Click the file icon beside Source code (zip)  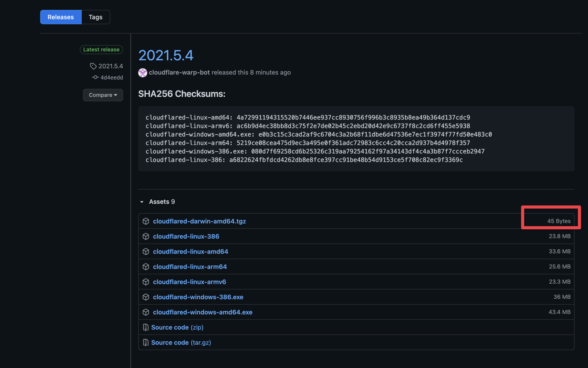145,327
